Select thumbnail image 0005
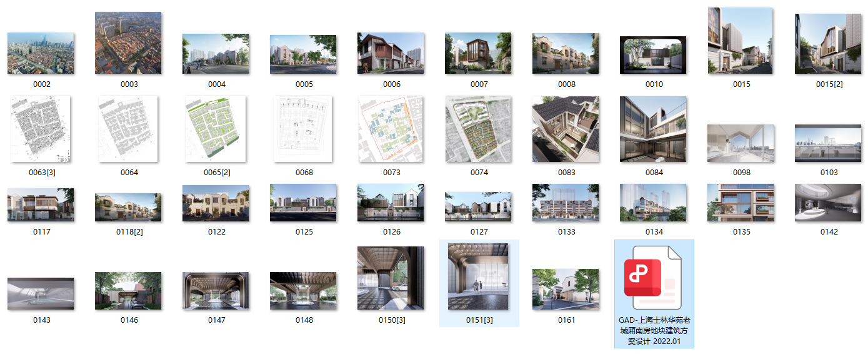 [x=303, y=54]
